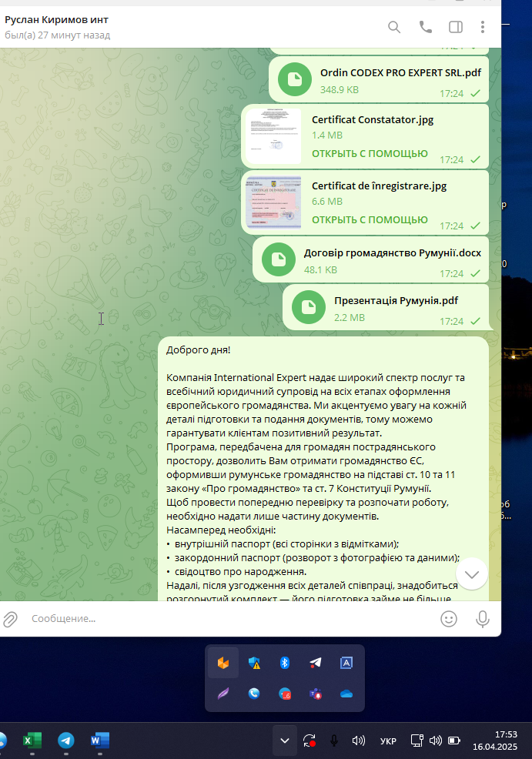Click the '2.2 MB' file size label
The height and width of the screenshot is (759, 532).
point(349,318)
